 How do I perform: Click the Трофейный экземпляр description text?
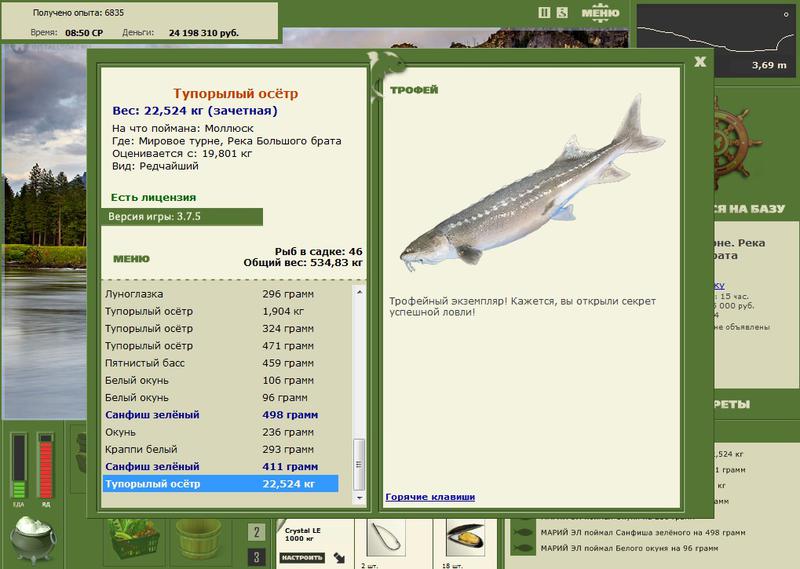click(522, 307)
